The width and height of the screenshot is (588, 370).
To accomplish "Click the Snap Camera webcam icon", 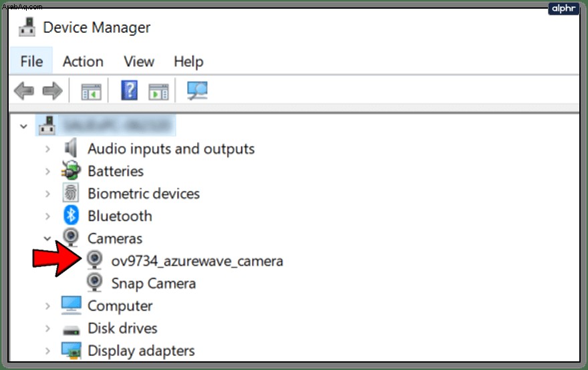I will pos(94,283).
